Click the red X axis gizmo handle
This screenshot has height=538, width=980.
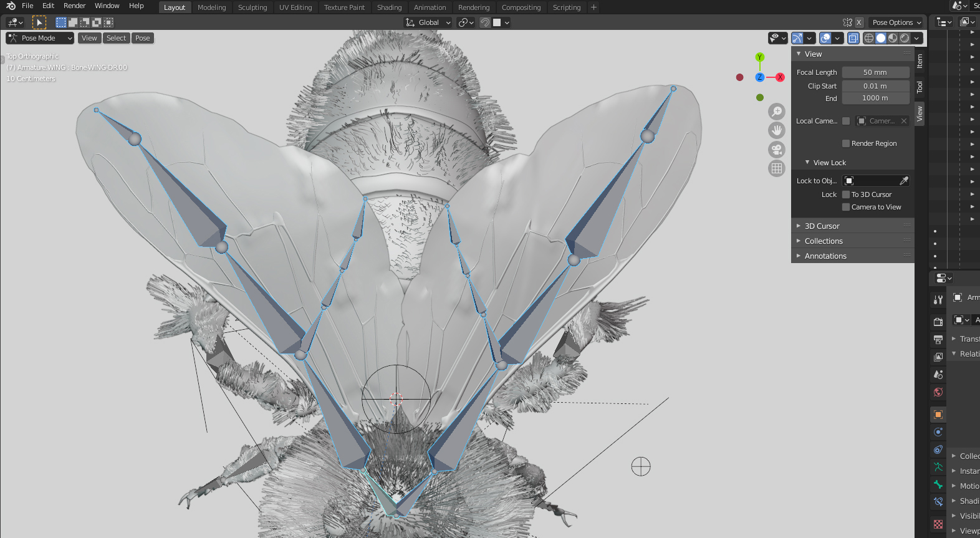tap(780, 77)
